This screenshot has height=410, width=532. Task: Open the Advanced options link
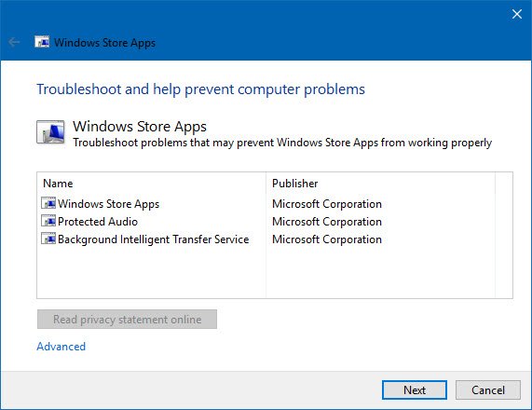[x=61, y=347]
